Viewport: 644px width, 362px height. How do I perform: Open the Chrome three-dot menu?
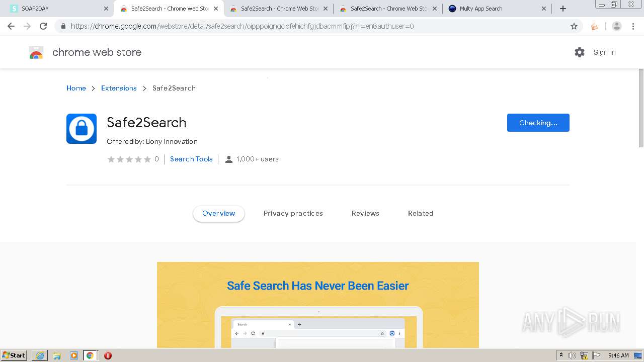tap(632, 26)
